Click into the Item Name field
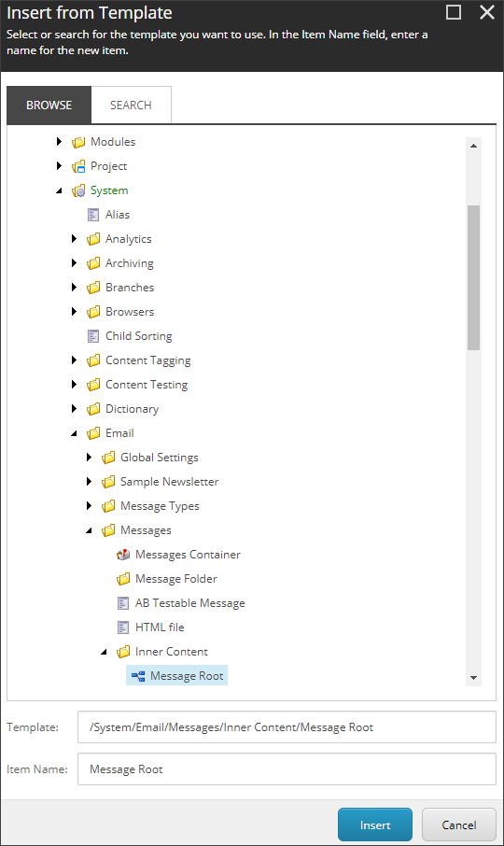 287,768
